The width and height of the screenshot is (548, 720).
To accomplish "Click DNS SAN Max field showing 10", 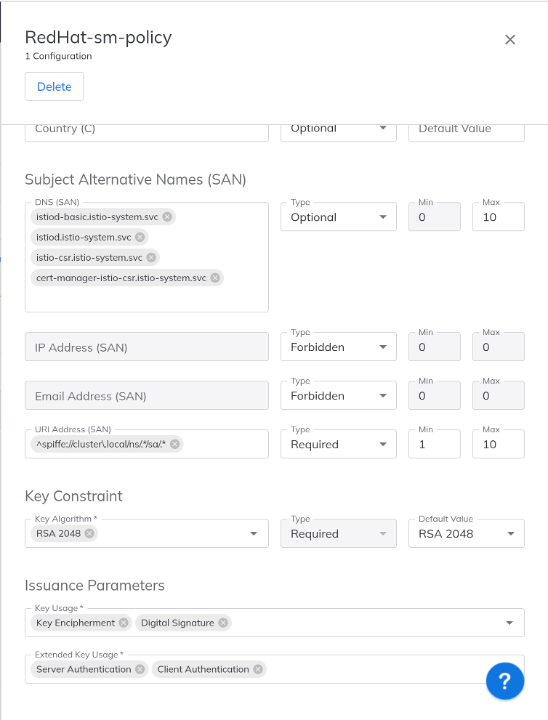I will click(498, 217).
